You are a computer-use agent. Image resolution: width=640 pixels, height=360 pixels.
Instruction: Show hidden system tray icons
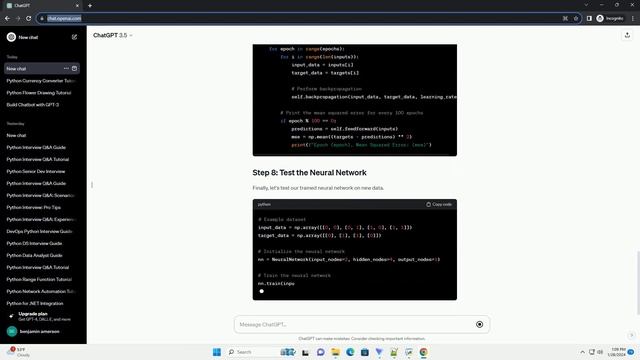click(582, 352)
